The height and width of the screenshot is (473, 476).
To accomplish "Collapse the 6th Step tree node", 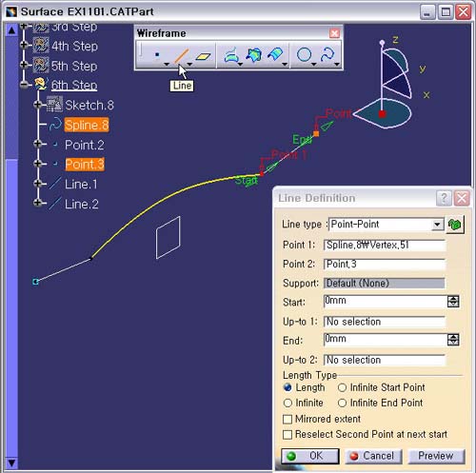I will tap(24, 85).
